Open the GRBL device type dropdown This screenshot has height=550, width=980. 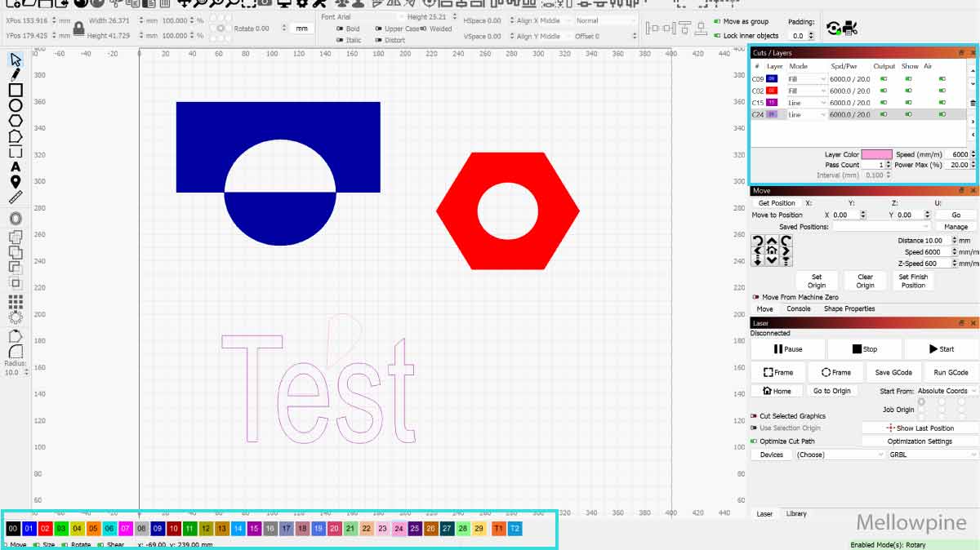pos(932,455)
